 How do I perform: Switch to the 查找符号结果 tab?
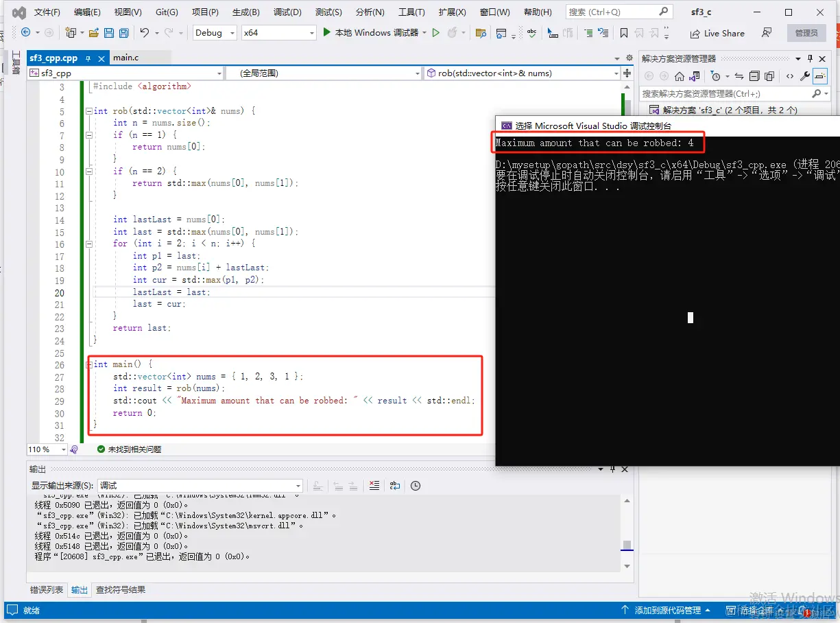(x=121, y=590)
